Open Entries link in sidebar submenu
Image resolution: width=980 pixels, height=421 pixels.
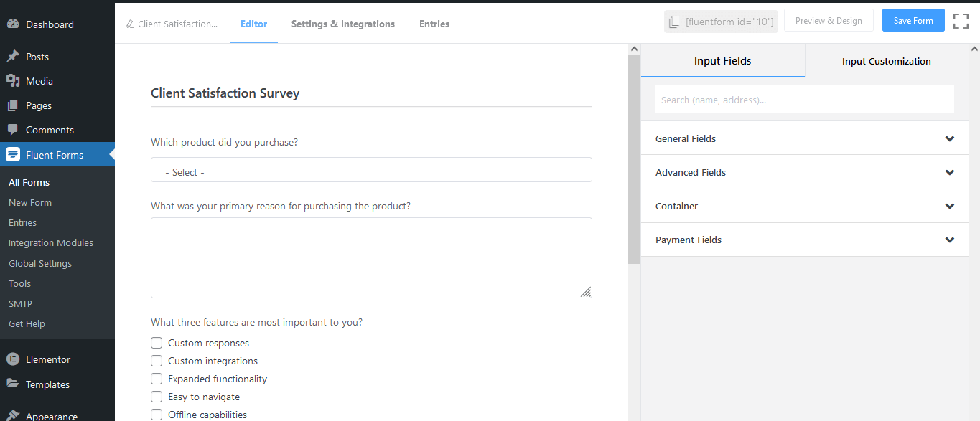click(x=22, y=222)
